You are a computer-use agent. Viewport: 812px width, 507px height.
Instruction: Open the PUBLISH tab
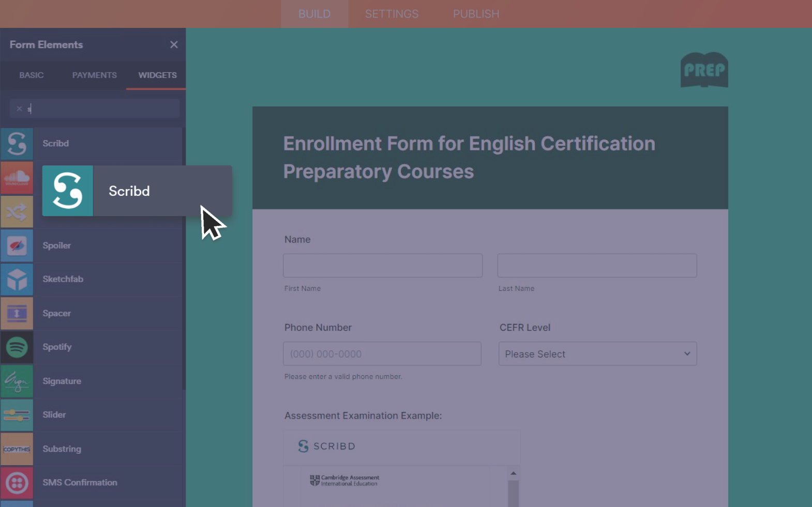476,14
